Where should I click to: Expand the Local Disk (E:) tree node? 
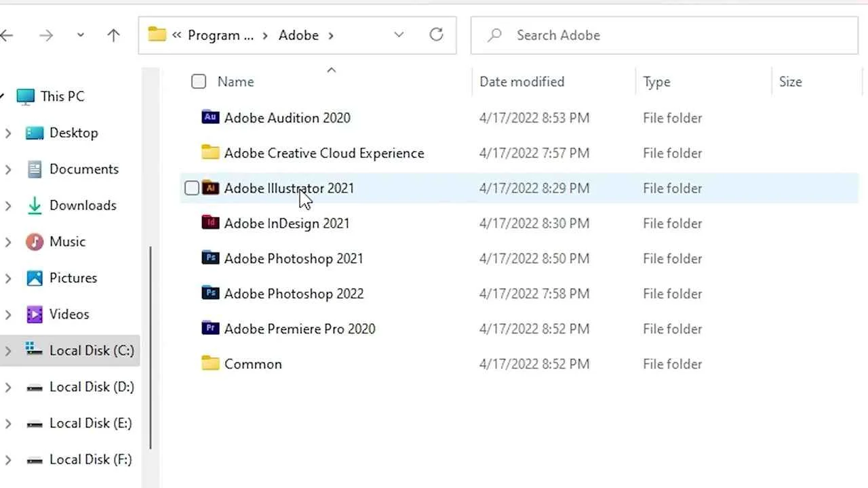tap(8, 424)
